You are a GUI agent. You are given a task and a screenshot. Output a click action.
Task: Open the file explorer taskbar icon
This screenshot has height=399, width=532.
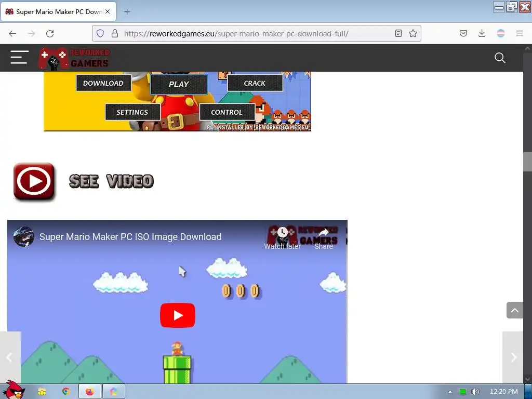point(42,392)
